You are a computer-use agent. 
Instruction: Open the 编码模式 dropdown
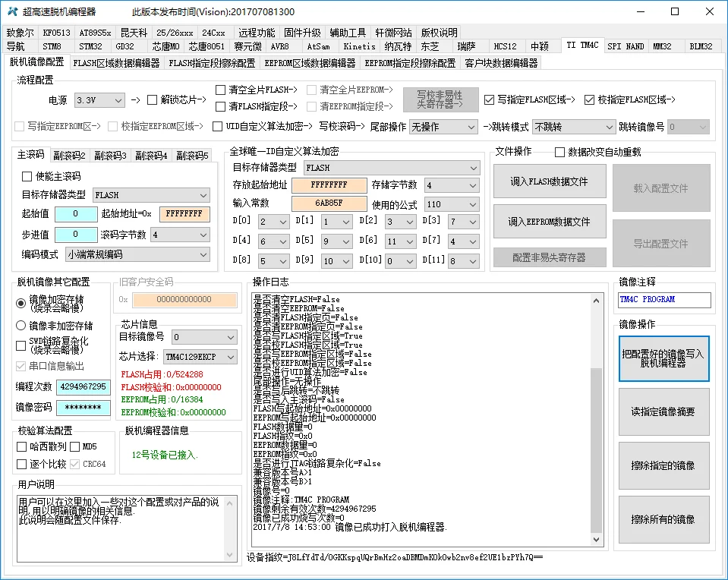(x=138, y=254)
